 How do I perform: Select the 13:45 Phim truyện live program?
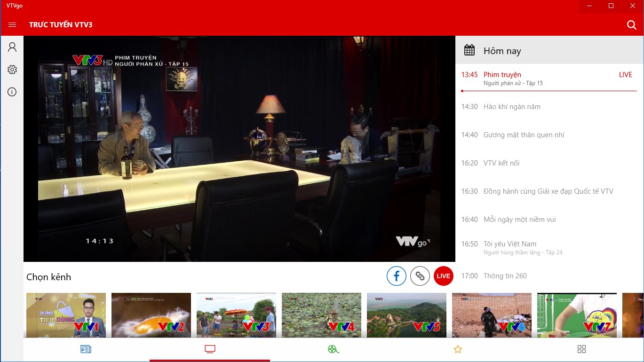coord(549,79)
